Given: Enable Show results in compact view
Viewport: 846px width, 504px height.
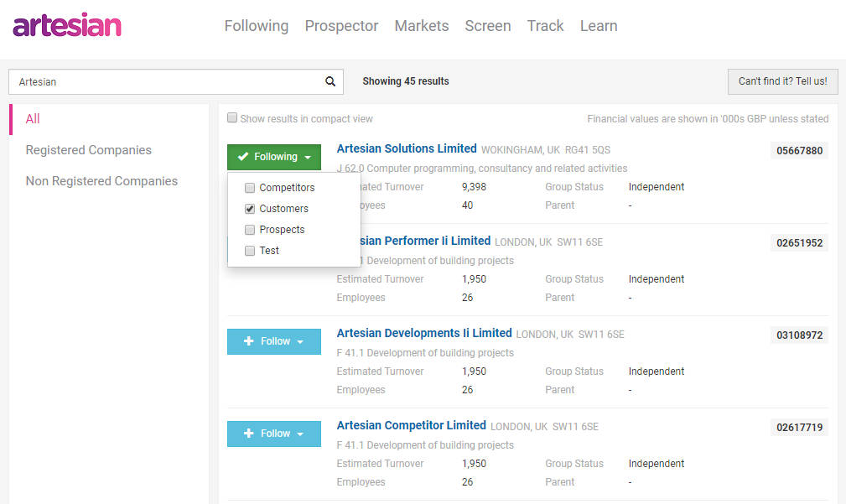Looking at the screenshot, I should point(232,118).
